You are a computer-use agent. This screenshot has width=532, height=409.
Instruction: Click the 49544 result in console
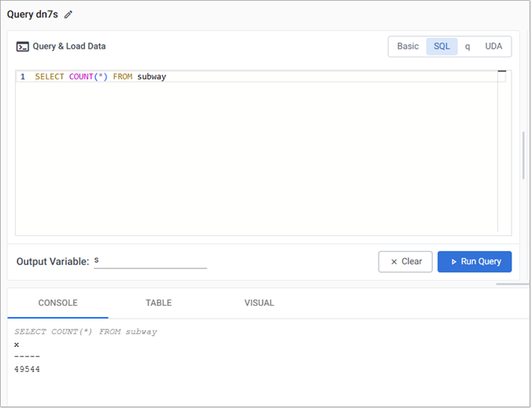point(27,369)
